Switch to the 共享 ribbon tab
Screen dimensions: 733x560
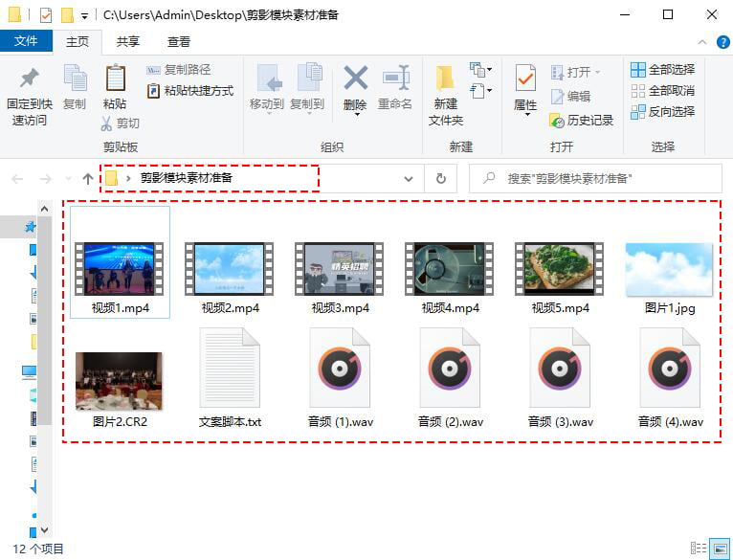tap(127, 42)
